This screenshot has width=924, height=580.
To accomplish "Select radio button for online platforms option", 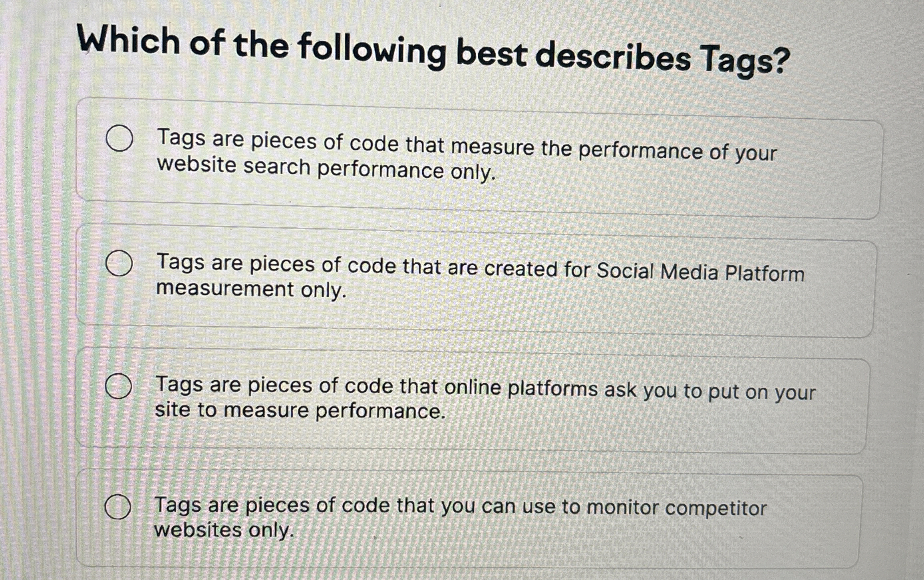I will pos(118,386).
